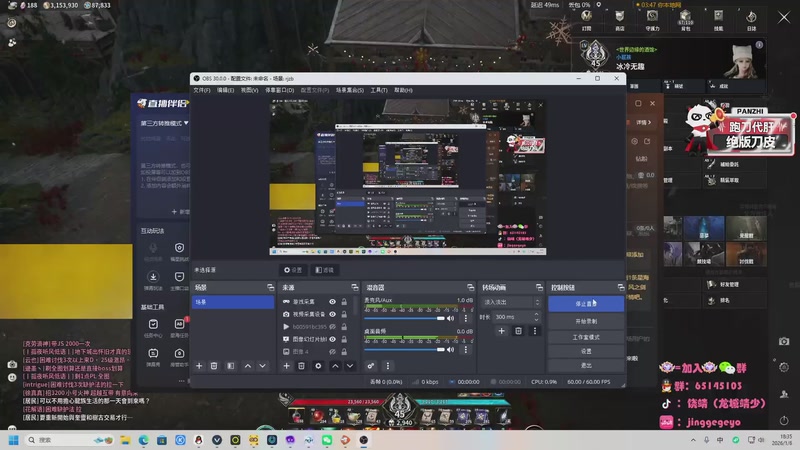
Task: Click the taskbar search box
Action: (x=69, y=440)
